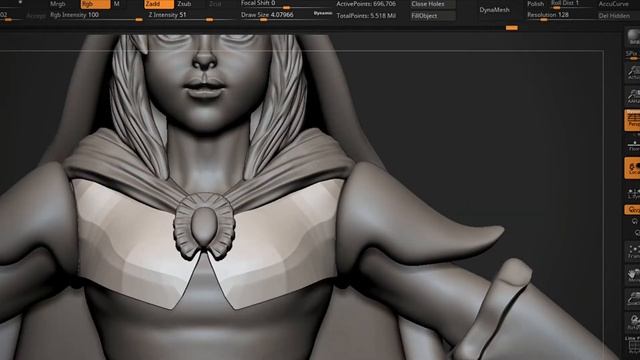The height and width of the screenshot is (360, 640).
Task: Click the Del Hidden button
Action: [x=614, y=16]
